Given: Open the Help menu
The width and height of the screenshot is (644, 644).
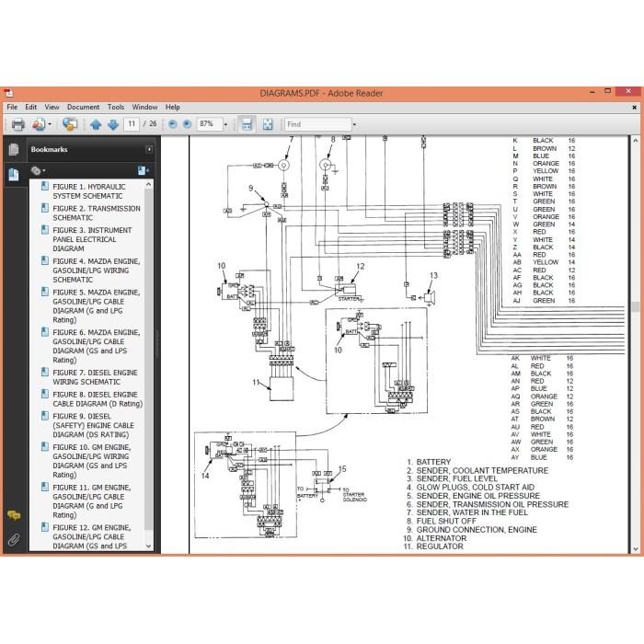Looking at the screenshot, I should tap(173, 107).
